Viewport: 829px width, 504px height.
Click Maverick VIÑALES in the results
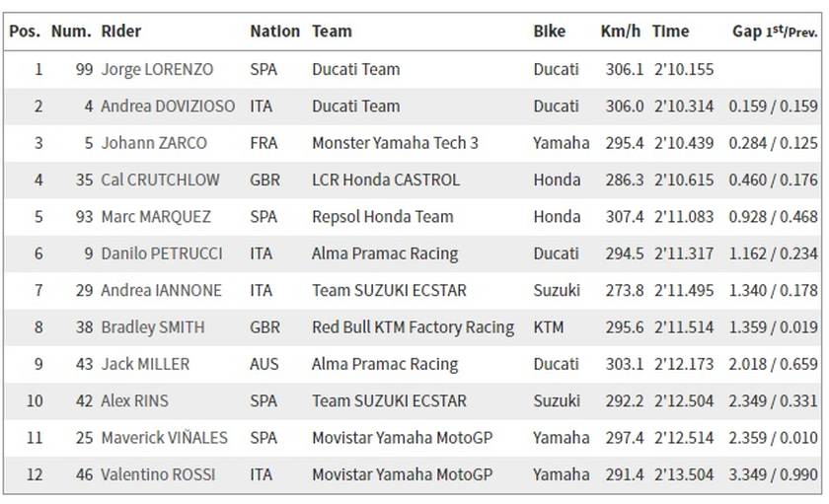[x=165, y=438]
